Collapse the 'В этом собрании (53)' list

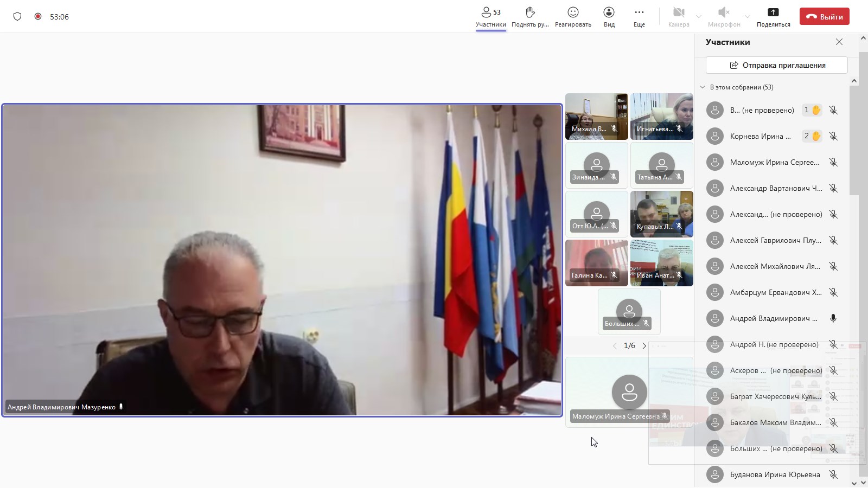(x=703, y=87)
